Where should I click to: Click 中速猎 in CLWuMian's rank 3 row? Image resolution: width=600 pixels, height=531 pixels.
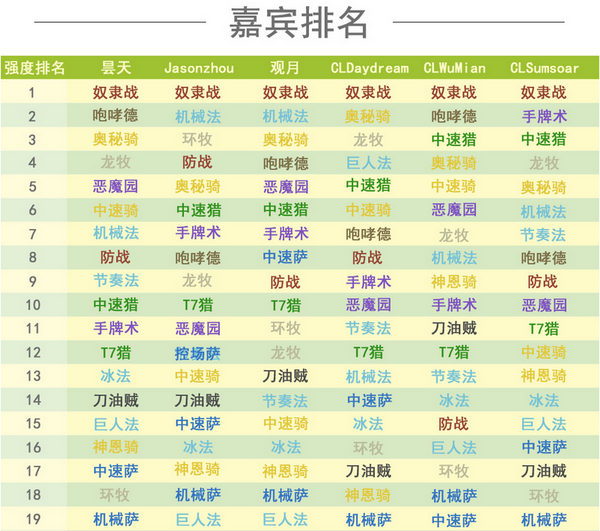454,140
